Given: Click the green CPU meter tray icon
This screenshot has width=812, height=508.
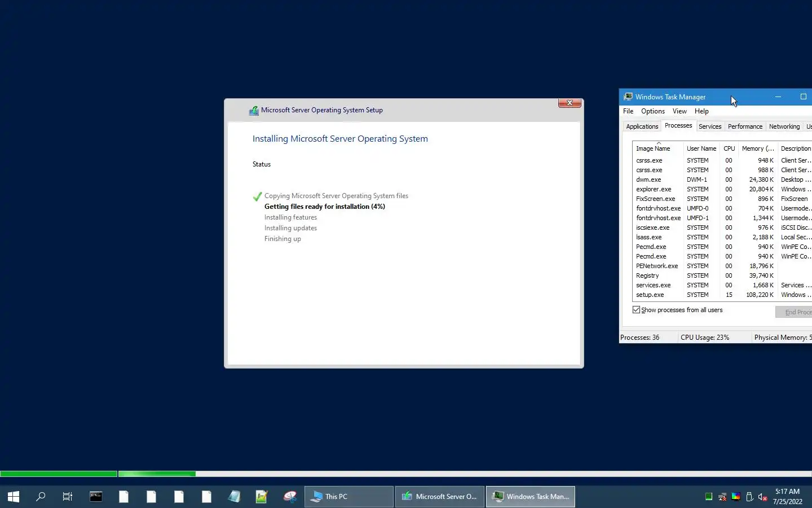Looking at the screenshot, I should 709,497.
